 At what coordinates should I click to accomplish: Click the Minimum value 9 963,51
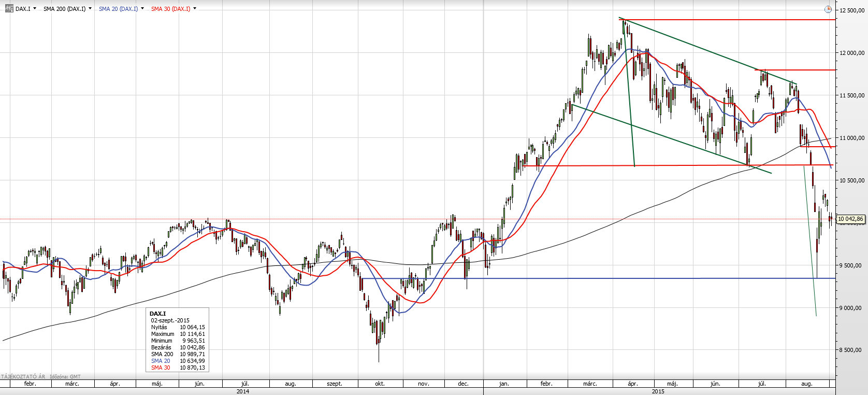pyautogui.click(x=194, y=341)
